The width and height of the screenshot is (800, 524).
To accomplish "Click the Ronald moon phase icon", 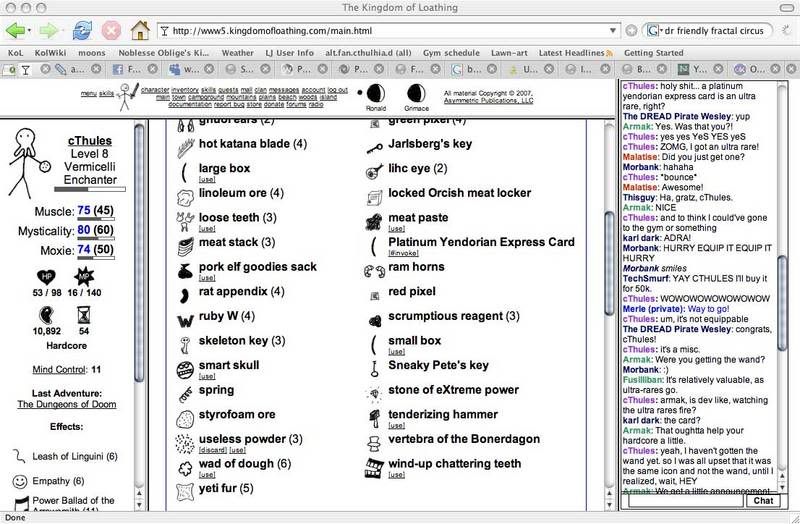I will coord(376,93).
